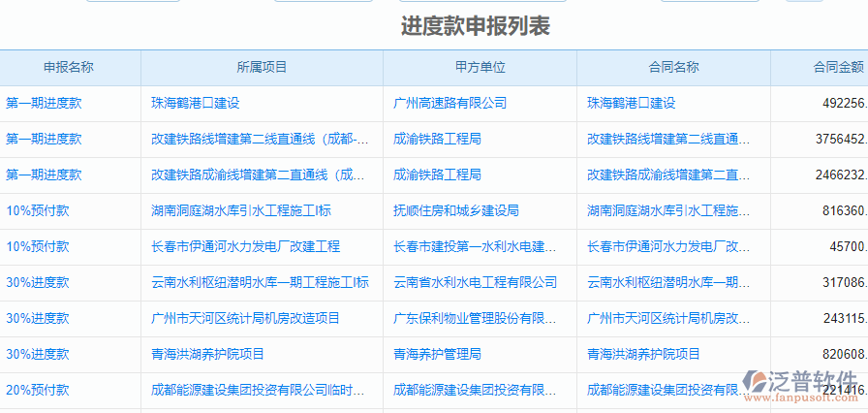Click the 所属项目 column header

262,68
